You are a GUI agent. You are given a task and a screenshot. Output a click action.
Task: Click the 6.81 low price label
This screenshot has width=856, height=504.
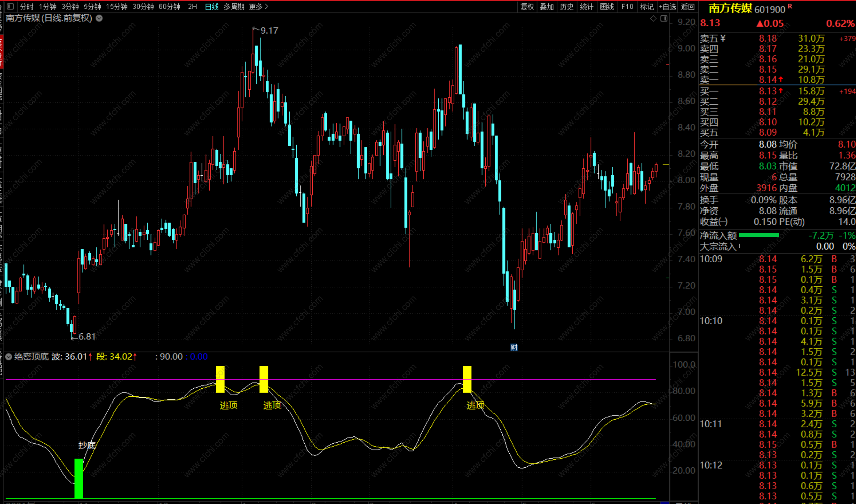click(x=87, y=336)
